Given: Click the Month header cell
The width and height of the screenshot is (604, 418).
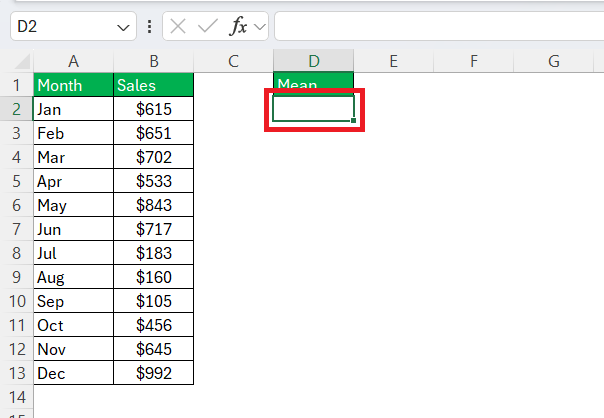Looking at the screenshot, I should [74, 85].
